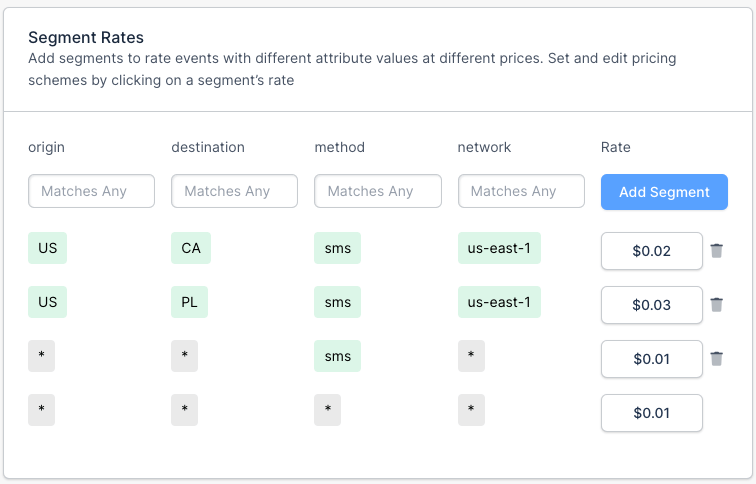Click the US origin tag in first row
This screenshot has height=484, width=756.
click(47, 248)
